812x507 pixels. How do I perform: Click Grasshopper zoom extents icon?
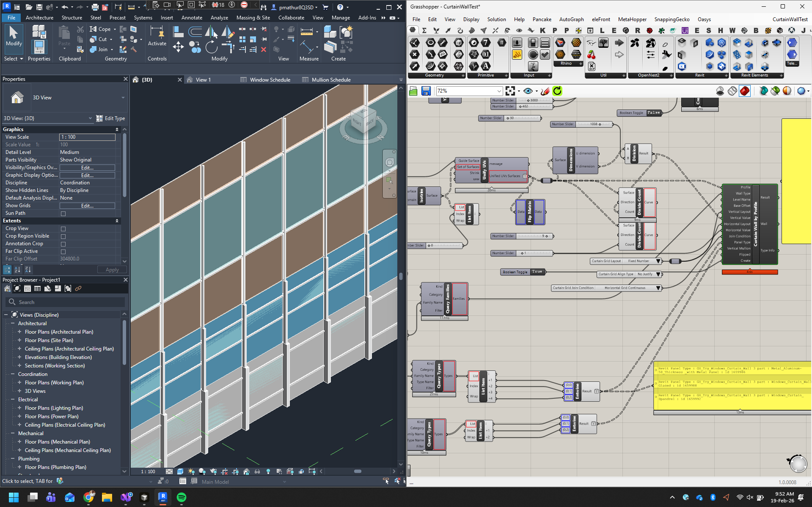(x=510, y=91)
